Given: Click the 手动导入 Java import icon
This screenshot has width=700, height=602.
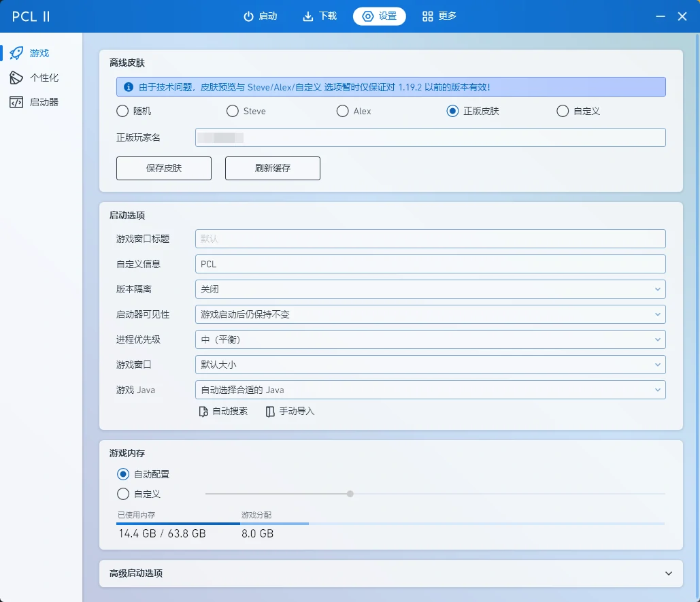Looking at the screenshot, I should (270, 412).
